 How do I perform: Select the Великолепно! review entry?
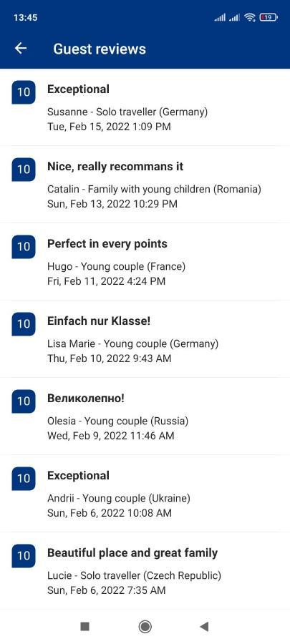[145, 416]
